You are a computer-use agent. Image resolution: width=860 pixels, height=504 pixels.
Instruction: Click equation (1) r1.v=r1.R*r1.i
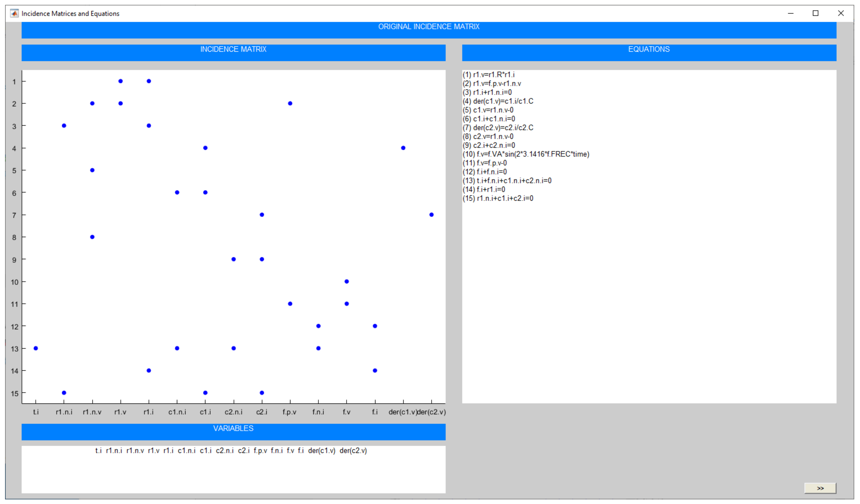(489, 74)
